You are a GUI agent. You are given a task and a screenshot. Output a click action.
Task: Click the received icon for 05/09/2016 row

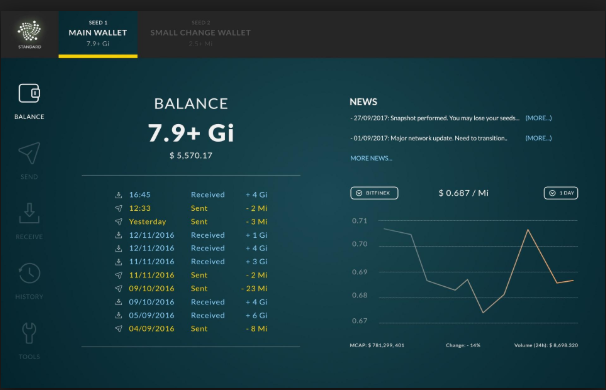(119, 315)
